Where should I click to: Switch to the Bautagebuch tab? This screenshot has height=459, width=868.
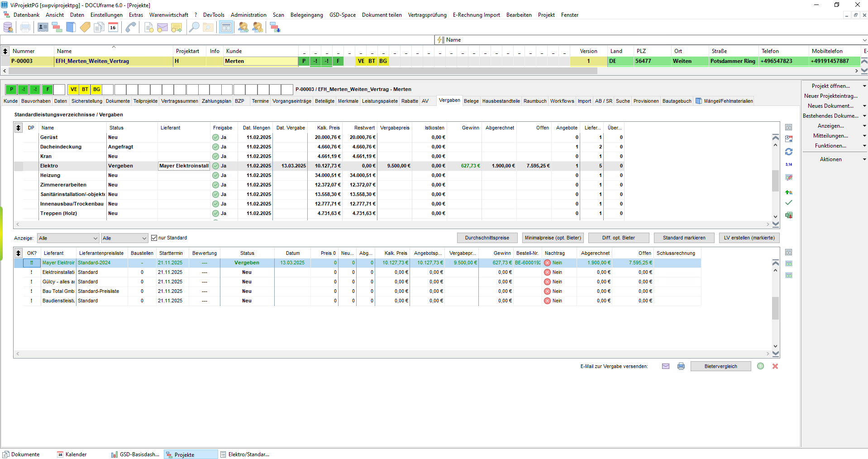[x=677, y=101]
